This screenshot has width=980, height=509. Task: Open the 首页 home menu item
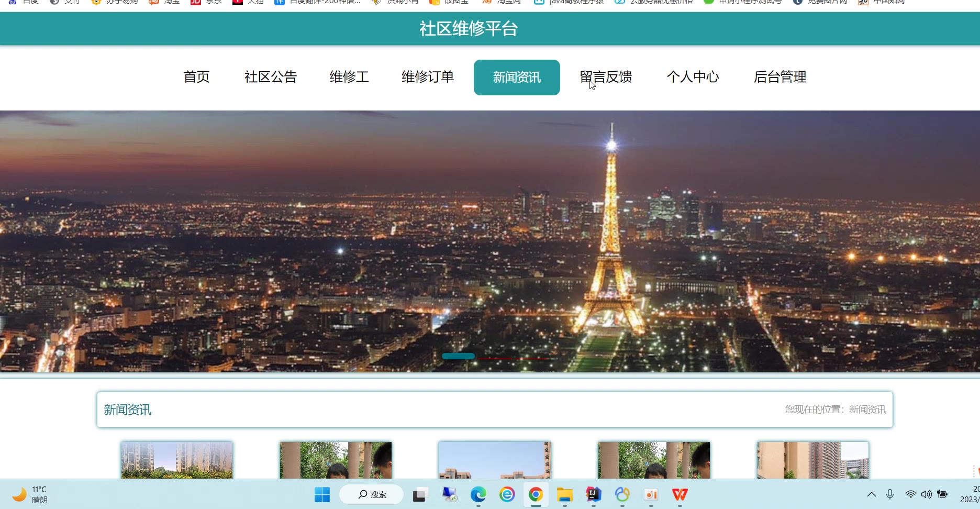(x=196, y=77)
